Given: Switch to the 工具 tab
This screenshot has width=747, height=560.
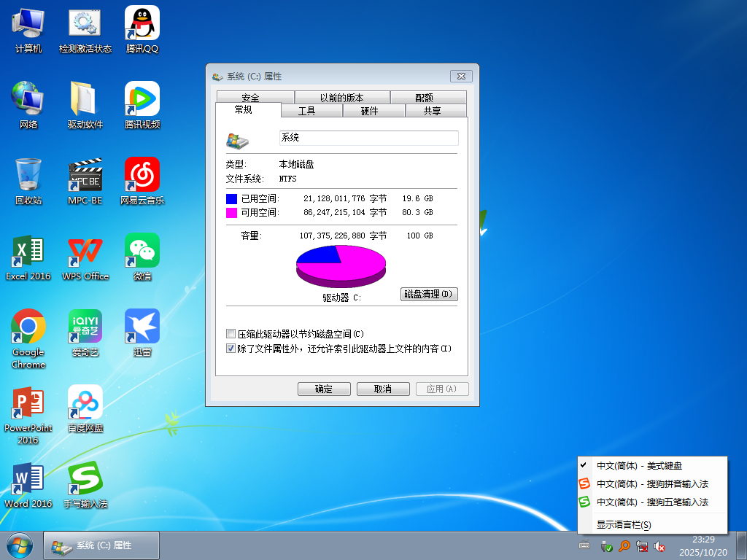Looking at the screenshot, I should coord(307,111).
